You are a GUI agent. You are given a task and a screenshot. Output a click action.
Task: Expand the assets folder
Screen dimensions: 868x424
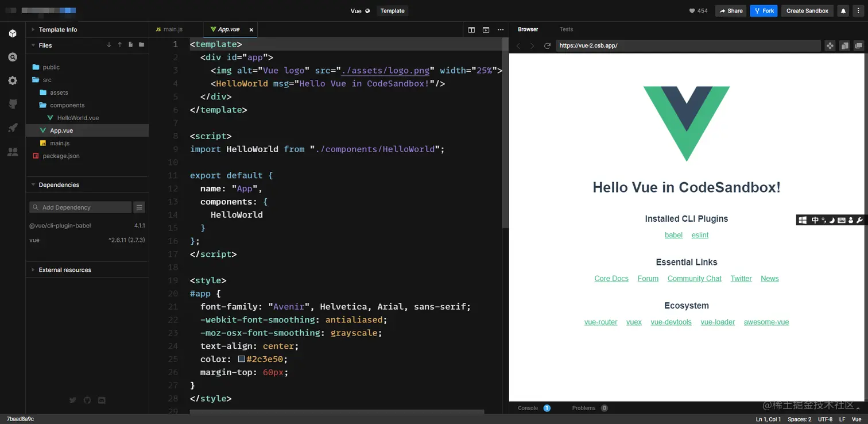[87, 92]
